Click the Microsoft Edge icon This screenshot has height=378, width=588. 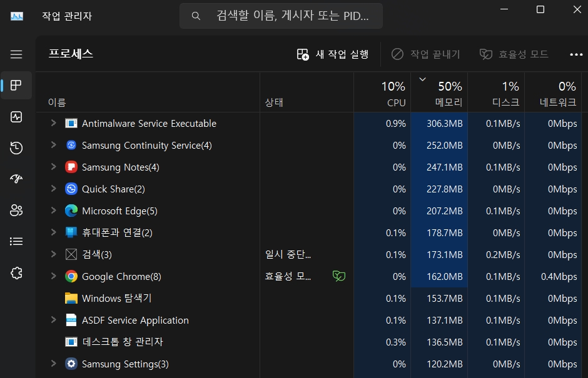[x=71, y=211]
